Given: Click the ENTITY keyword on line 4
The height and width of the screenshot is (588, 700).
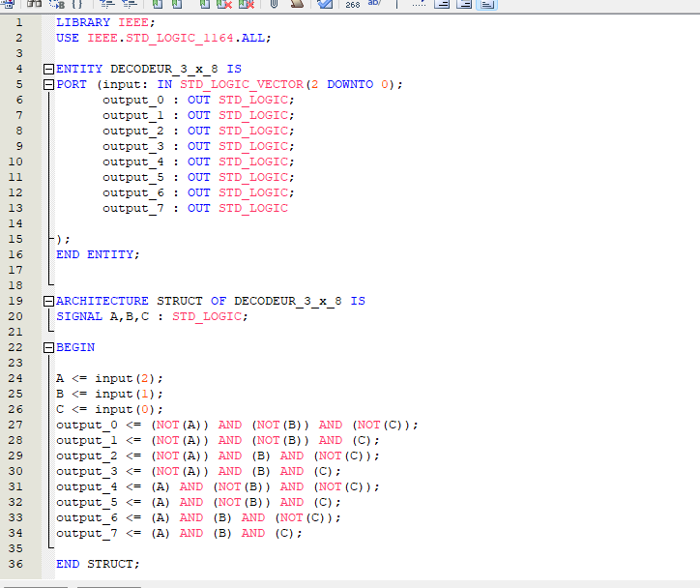Looking at the screenshot, I should coord(79,69).
